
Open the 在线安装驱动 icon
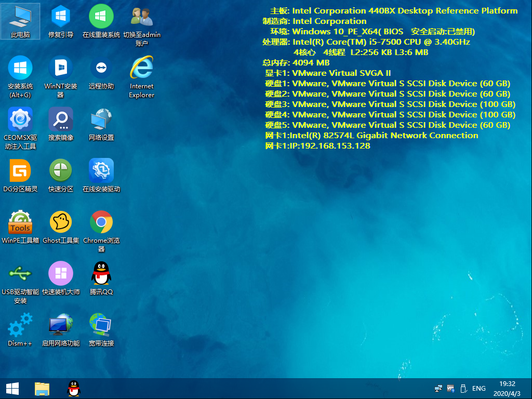point(101,176)
